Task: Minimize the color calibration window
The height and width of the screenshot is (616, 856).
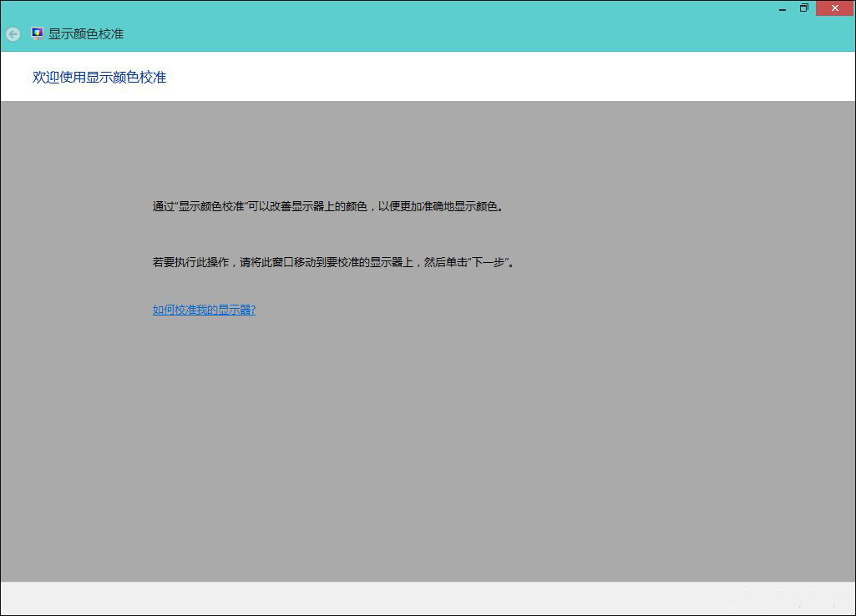Action: tap(782, 8)
